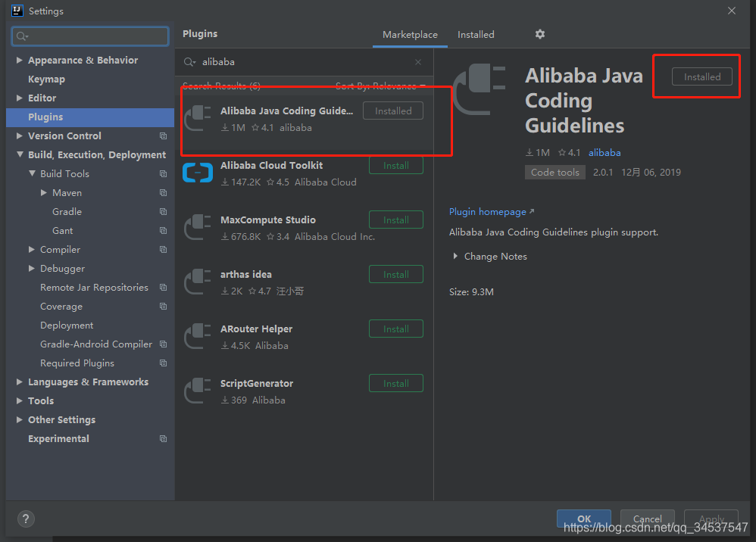
Task: Select Plugins in the settings tree
Action: point(90,117)
